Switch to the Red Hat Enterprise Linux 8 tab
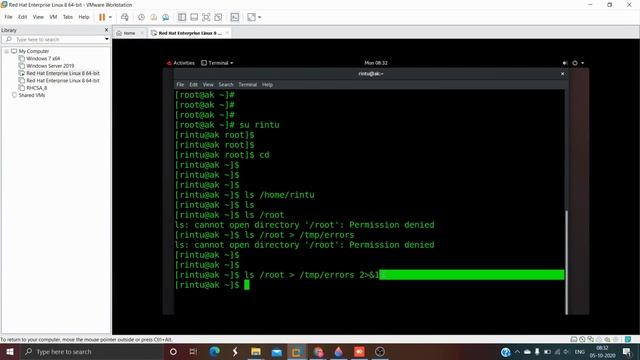 [x=190, y=33]
